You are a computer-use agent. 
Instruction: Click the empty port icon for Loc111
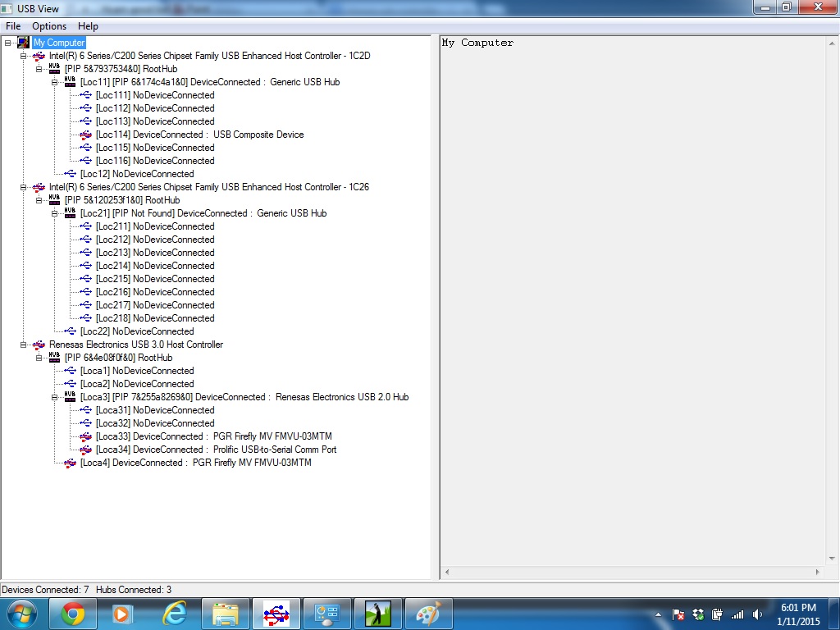point(85,95)
